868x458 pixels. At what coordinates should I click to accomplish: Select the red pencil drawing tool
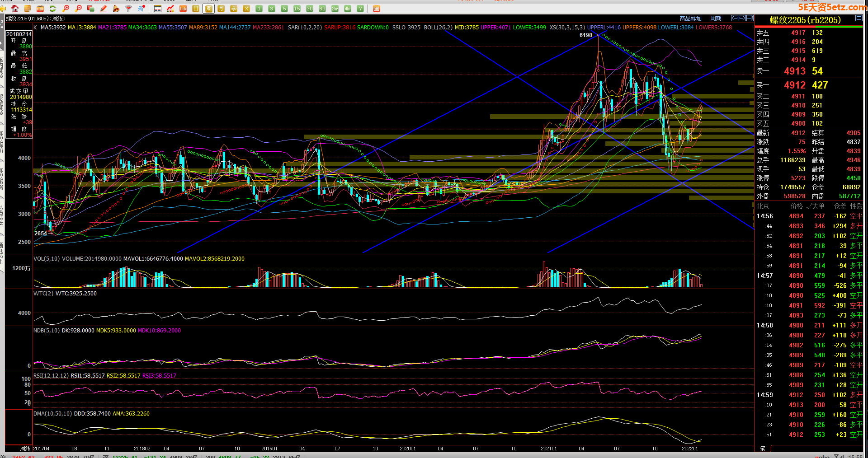click(x=104, y=9)
